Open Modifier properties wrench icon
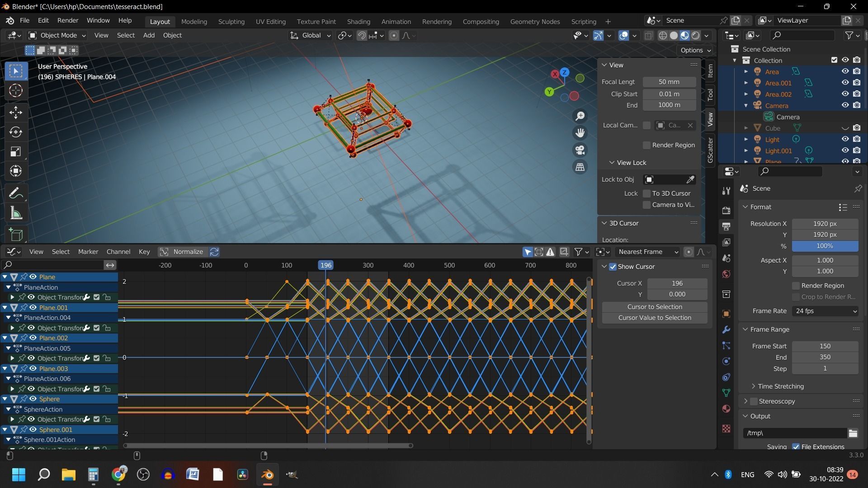This screenshot has height=488, width=868. tap(726, 330)
